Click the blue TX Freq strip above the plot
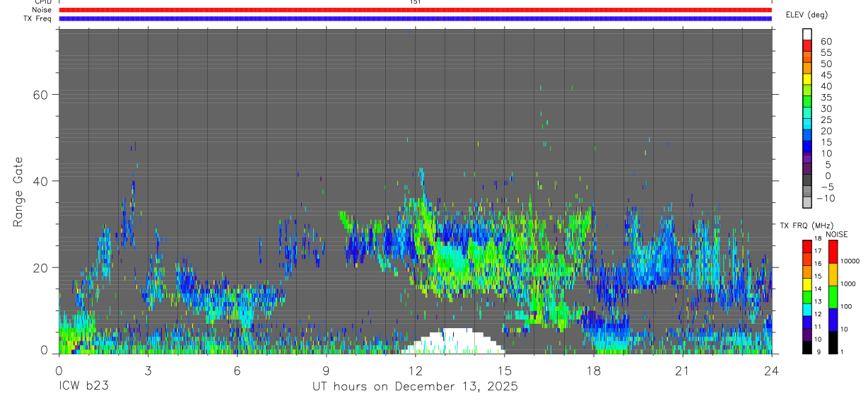This screenshot has width=868, height=401. point(415,18)
